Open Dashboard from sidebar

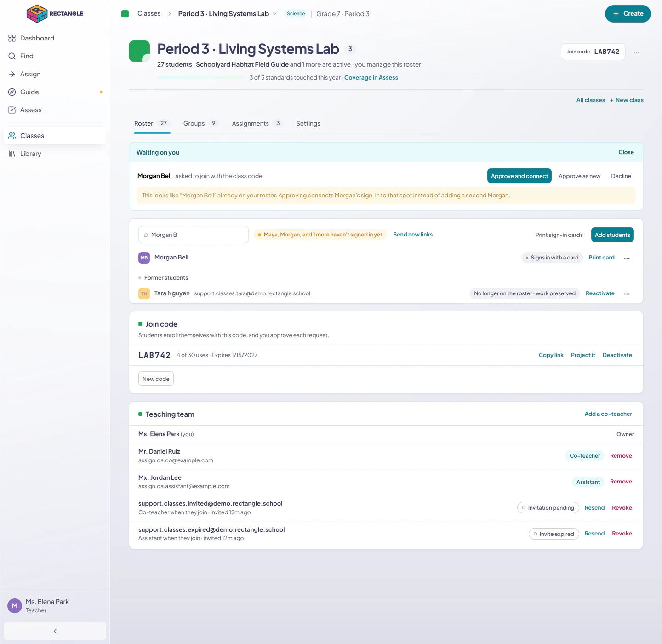click(55, 38)
